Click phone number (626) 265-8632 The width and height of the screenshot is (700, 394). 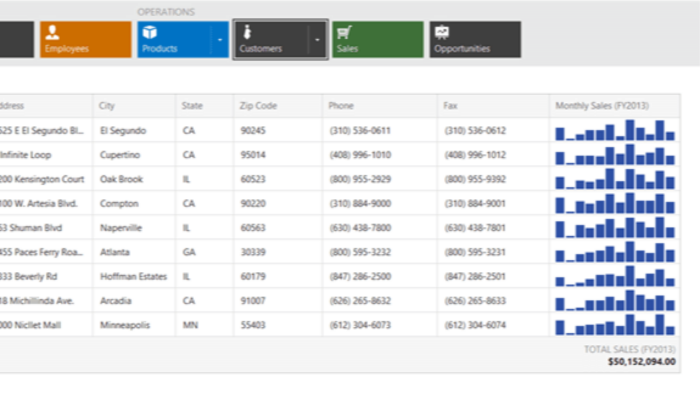pyautogui.click(x=360, y=301)
